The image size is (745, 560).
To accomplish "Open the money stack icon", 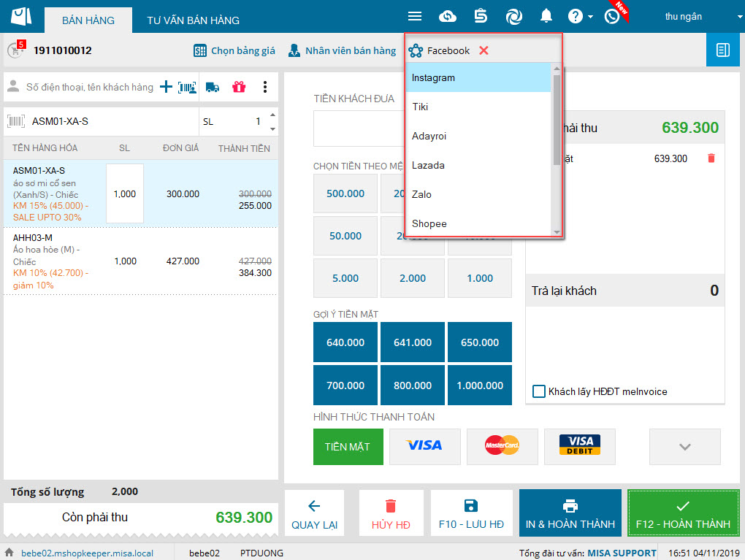I will pyautogui.click(x=481, y=16).
